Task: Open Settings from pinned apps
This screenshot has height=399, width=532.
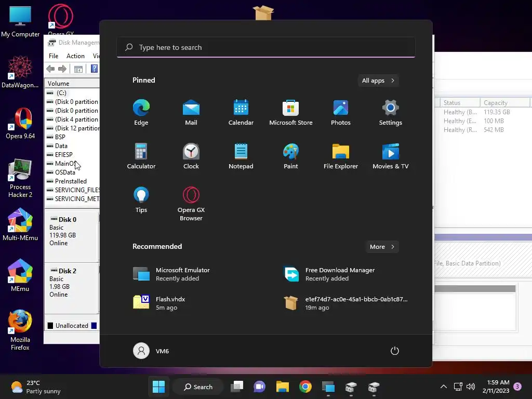Action: (x=391, y=112)
